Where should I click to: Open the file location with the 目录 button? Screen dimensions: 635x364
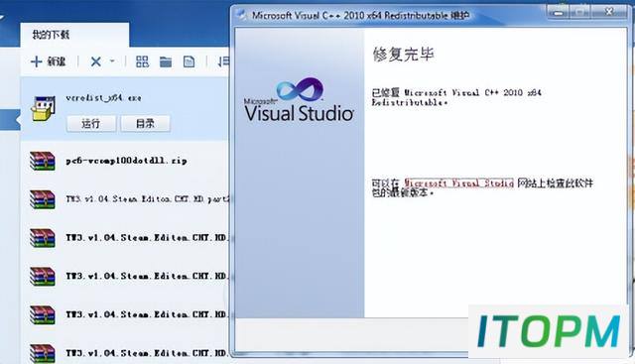point(145,124)
